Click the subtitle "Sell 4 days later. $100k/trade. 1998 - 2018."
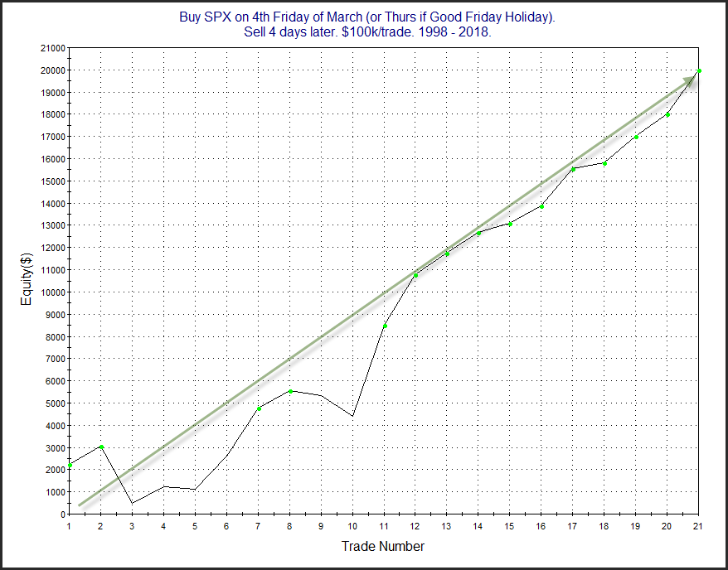 (367, 34)
